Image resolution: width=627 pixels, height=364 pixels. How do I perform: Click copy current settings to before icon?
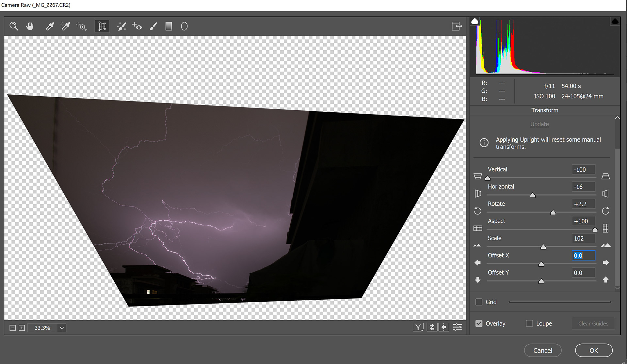pos(444,327)
